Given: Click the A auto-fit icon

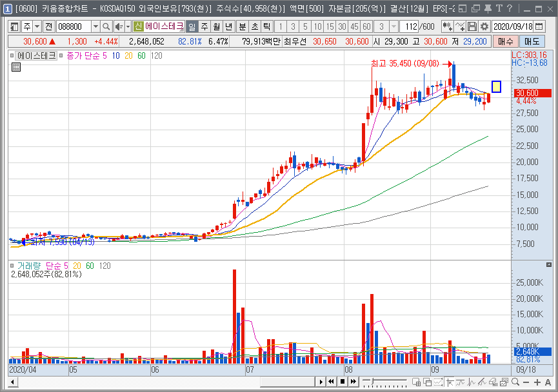Looking at the screenshot, I should point(548,382).
